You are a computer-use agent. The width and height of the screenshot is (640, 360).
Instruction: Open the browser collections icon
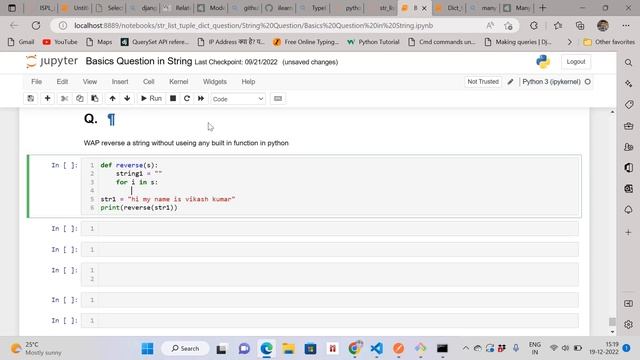pyautogui.click(x=580, y=26)
